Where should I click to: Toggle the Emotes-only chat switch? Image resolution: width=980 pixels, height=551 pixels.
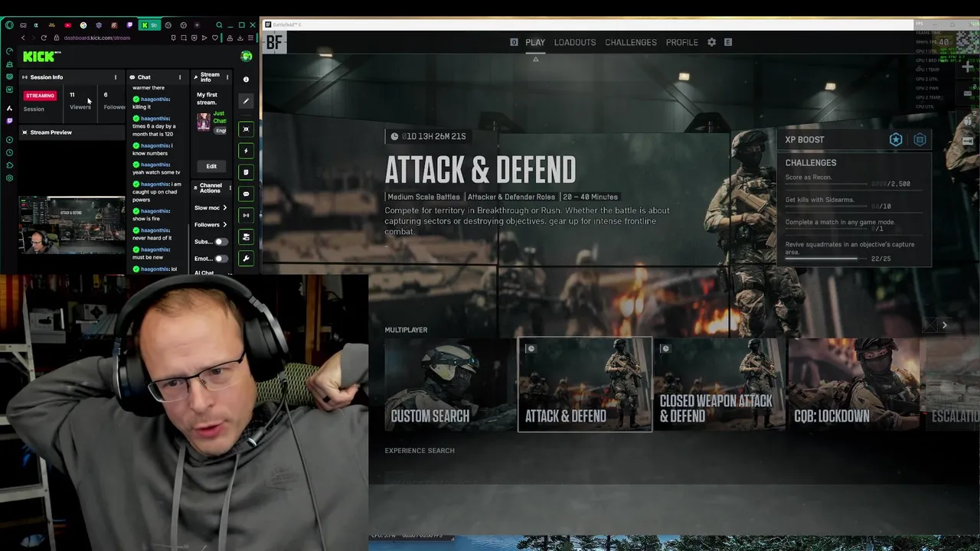(220, 259)
